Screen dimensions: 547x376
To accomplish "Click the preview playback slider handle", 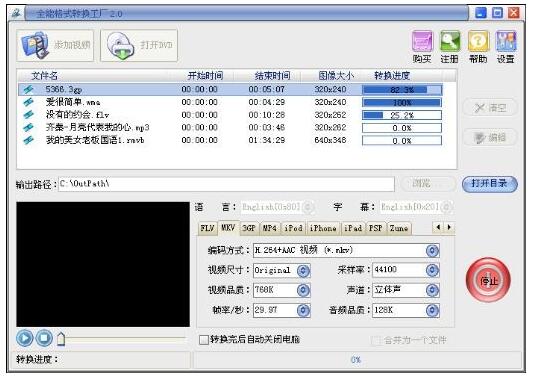I will pyautogui.click(x=61, y=339).
